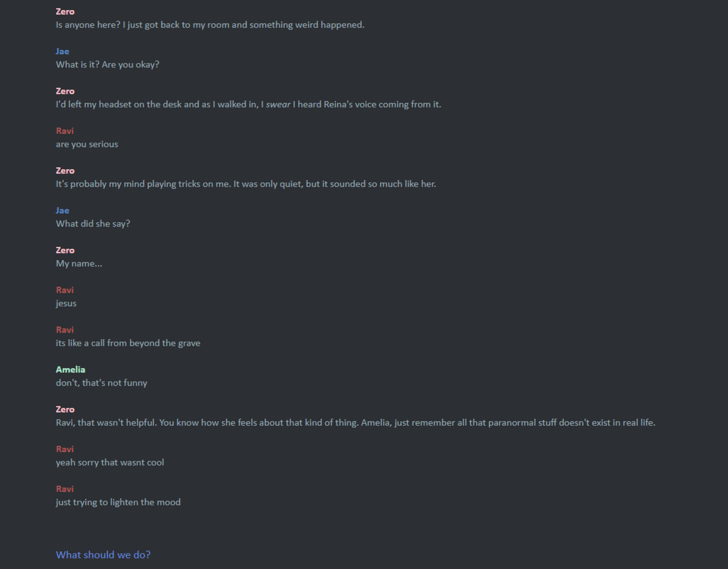Select the "My name..." message text

(x=79, y=263)
